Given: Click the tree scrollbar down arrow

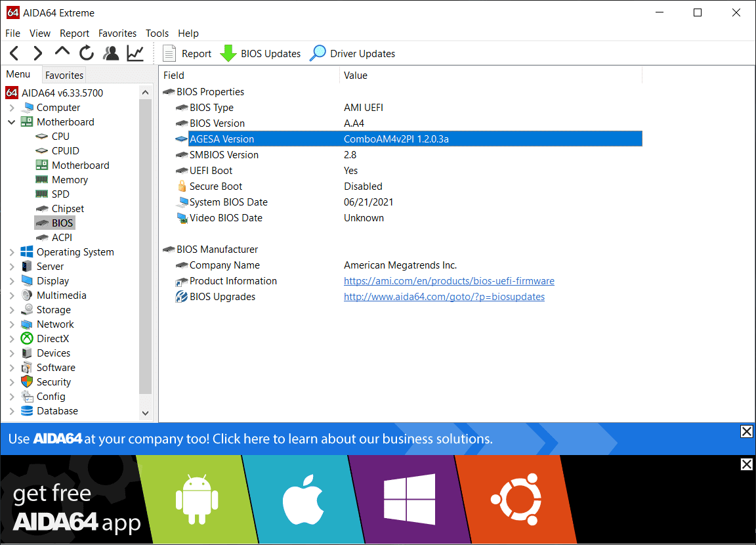Looking at the screenshot, I should pos(145,413).
